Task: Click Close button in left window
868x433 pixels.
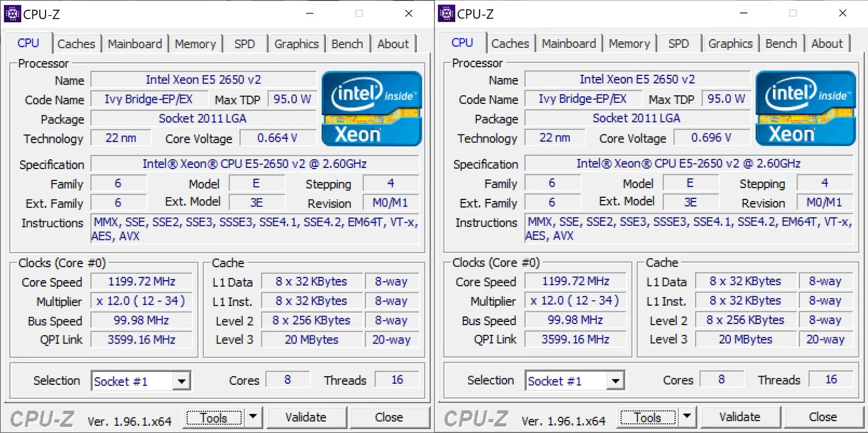Action: pyautogui.click(x=389, y=417)
